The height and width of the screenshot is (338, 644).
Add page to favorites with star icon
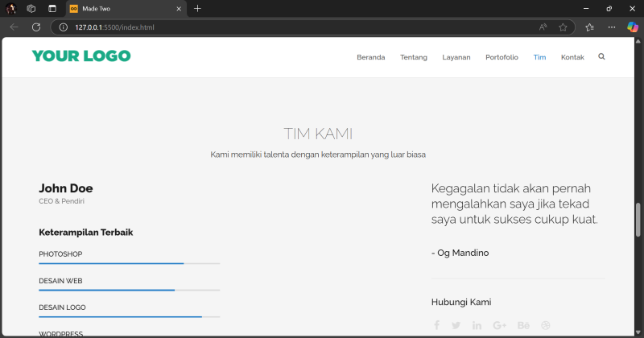pos(563,27)
